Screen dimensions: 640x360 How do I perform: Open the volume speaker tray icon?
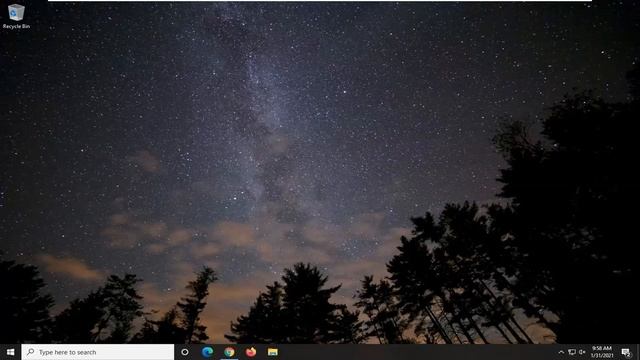pos(582,352)
